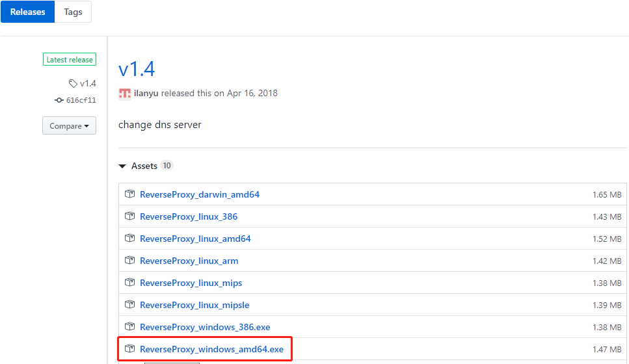The height and width of the screenshot is (364, 629).
Task: Click the package icon beside ReverseProxy_windows_amd64.exe
Action: coord(129,349)
